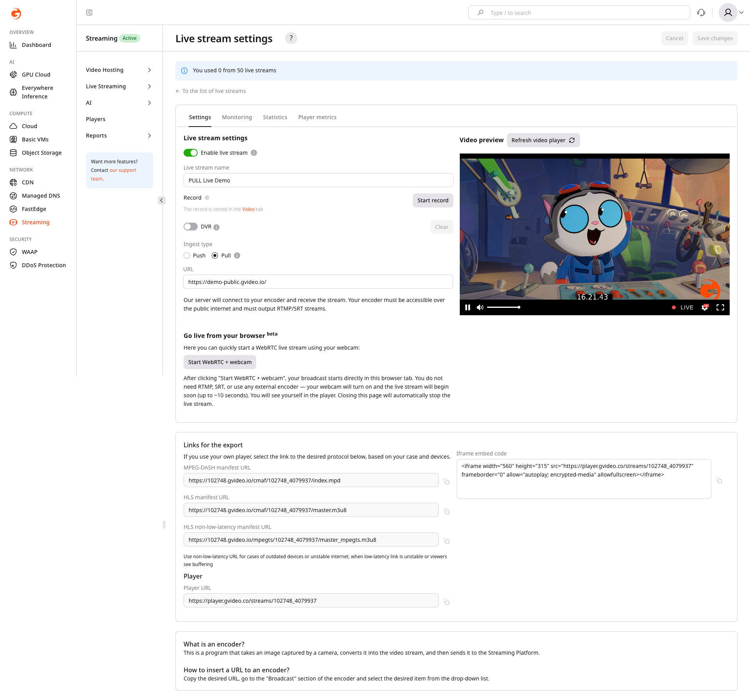The width and height of the screenshot is (750, 700).
Task: Click the Cancel button
Action: point(674,38)
